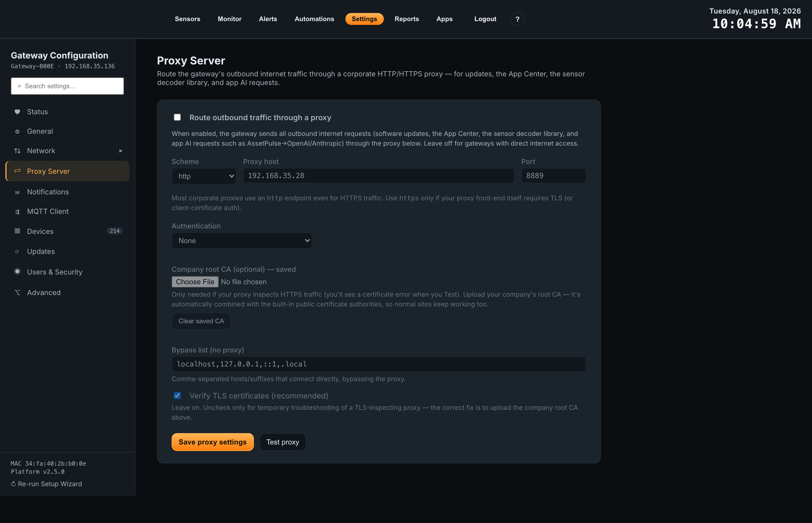Click the Search settings input field

67,86
